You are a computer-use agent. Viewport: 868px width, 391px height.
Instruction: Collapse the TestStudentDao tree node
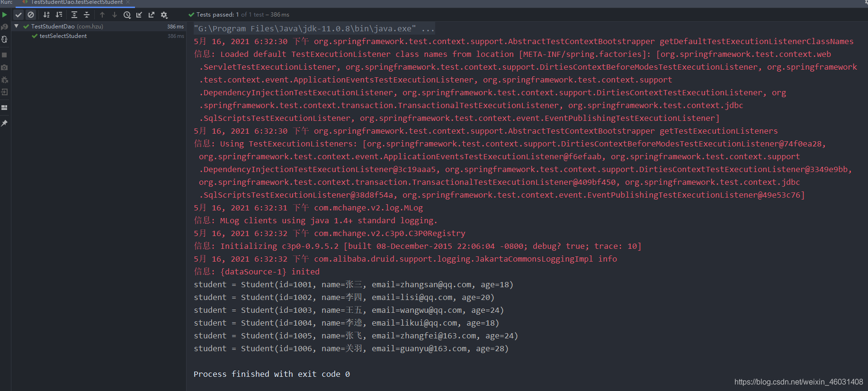(x=17, y=26)
